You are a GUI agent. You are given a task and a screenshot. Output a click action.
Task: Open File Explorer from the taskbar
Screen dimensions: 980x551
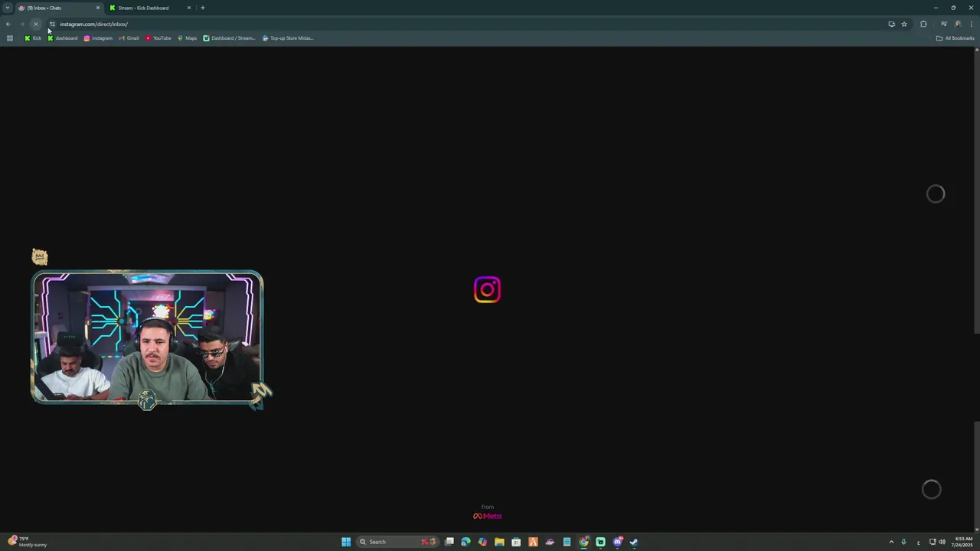499,542
